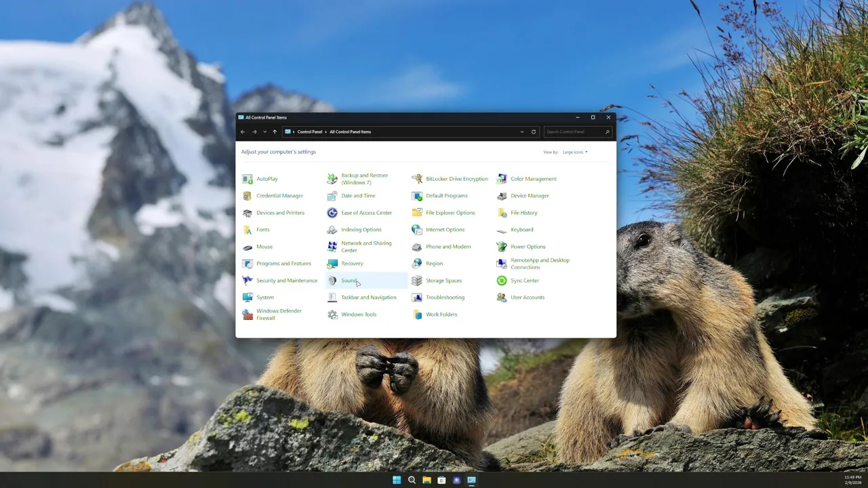Refresh the Control Panel view
Viewport: 868px width, 488px height.
pyautogui.click(x=534, y=132)
